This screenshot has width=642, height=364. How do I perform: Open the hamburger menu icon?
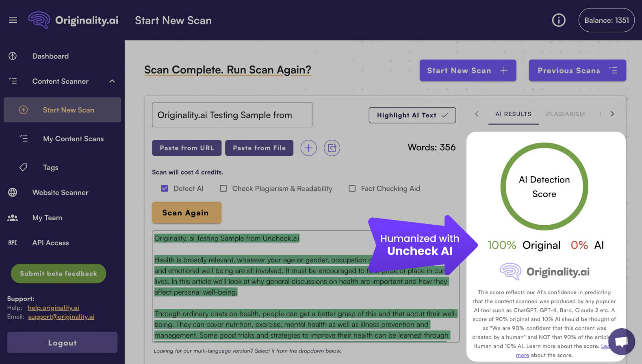[x=13, y=20]
